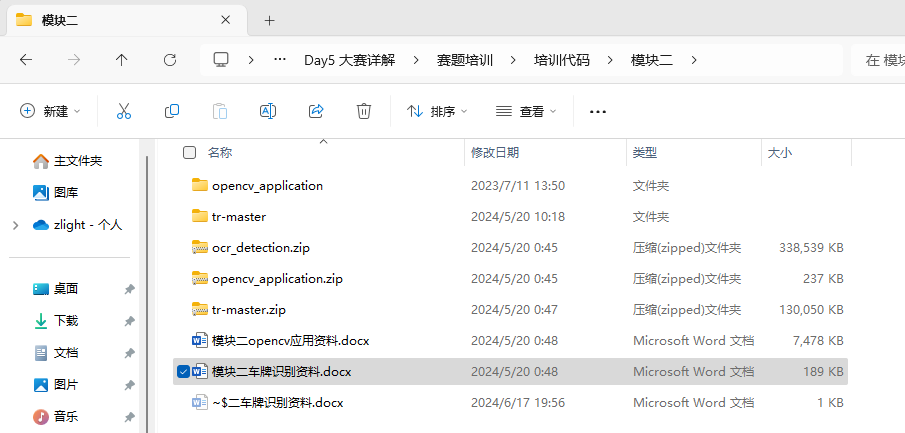Uncheck the 模块二车牌识别资料.docx checkbox
The width and height of the screenshot is (905, 433).
coord(183,372)
